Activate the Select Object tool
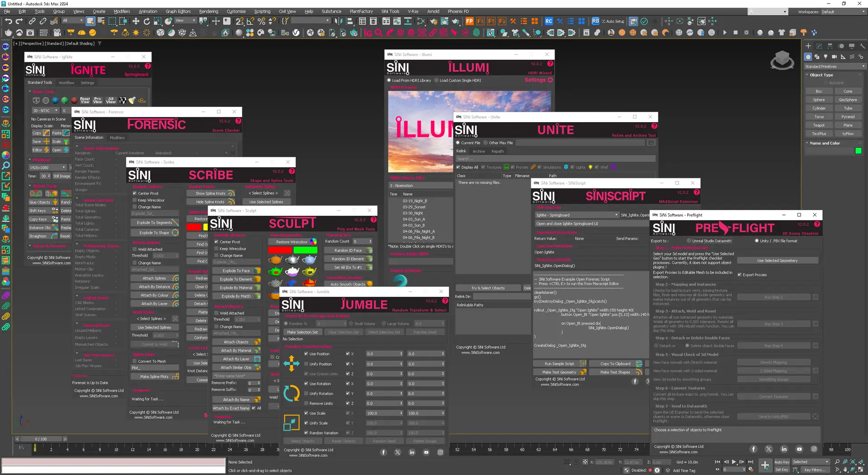 pyautogui.click(x=90, y=21)
